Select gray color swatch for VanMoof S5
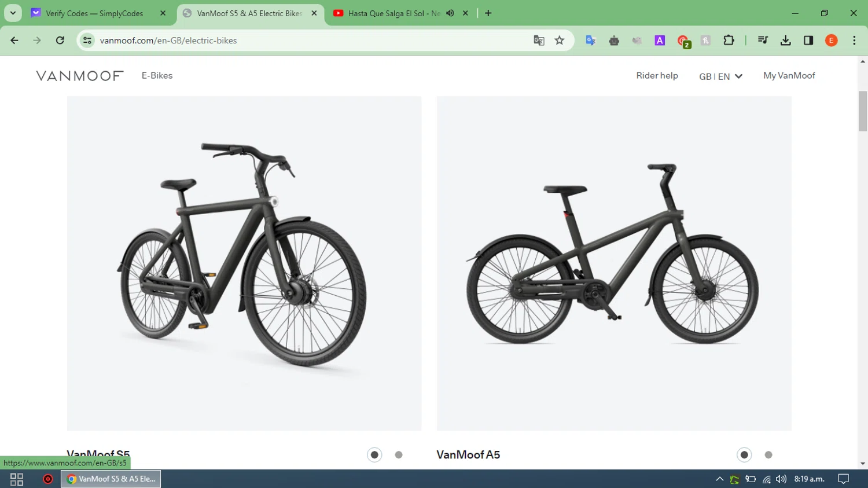The image size is (868, 488). click(399, 455)
